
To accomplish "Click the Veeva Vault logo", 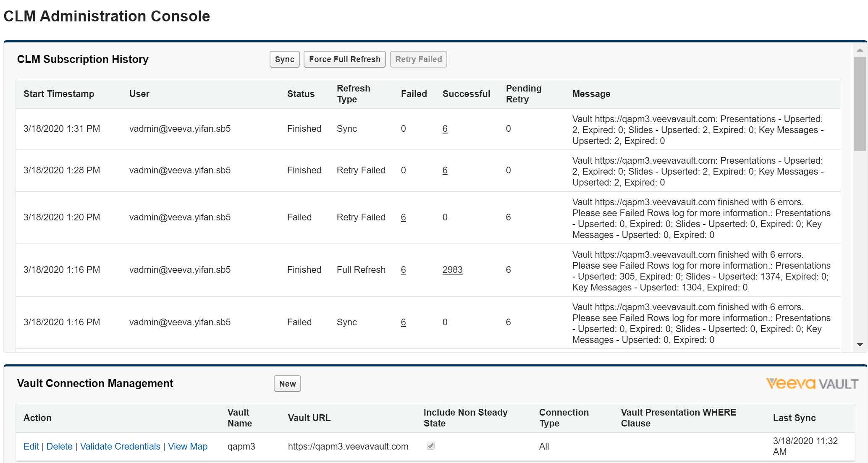I will [812, 384].
